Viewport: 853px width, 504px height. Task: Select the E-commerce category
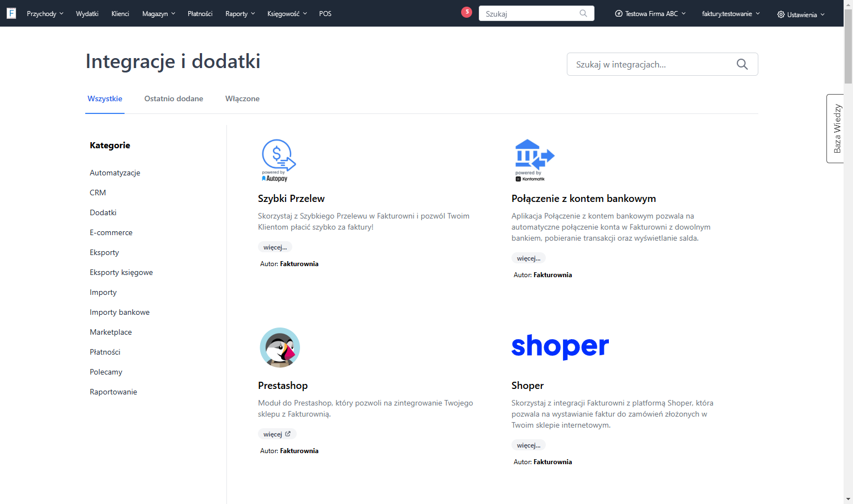point(111,232)
